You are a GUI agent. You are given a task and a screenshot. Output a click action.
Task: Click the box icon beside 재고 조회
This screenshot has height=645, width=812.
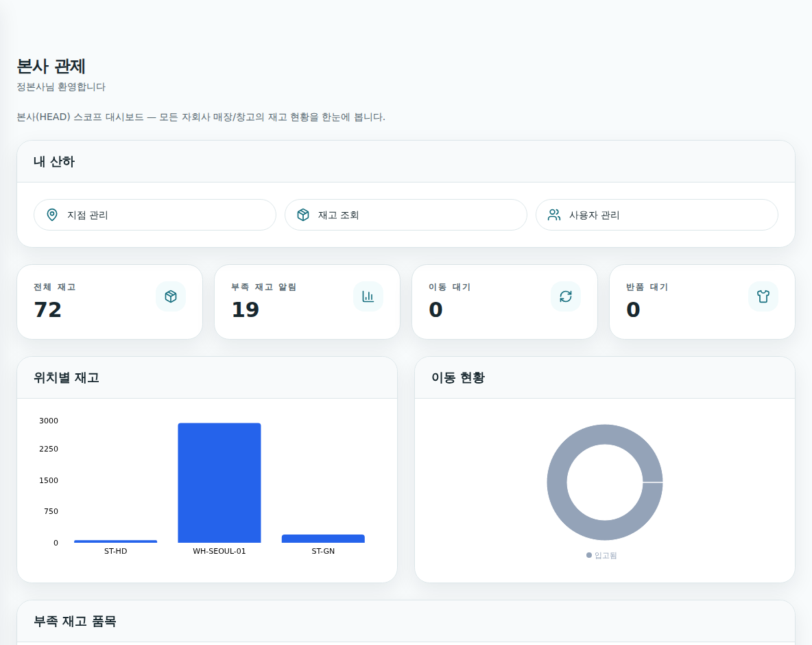click(303, 215)
